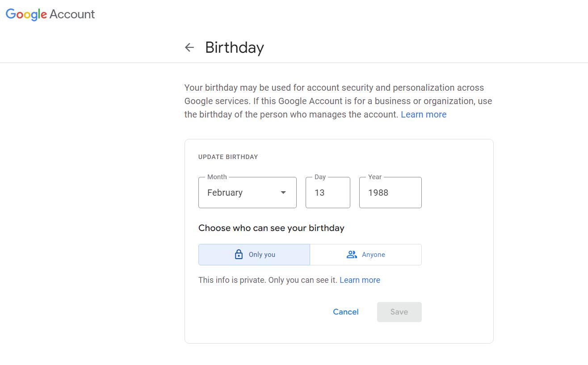The width and height of the screenshot is (588, 365).
Task: Click into the Year field showing 1988
Action: click(390, 193)
